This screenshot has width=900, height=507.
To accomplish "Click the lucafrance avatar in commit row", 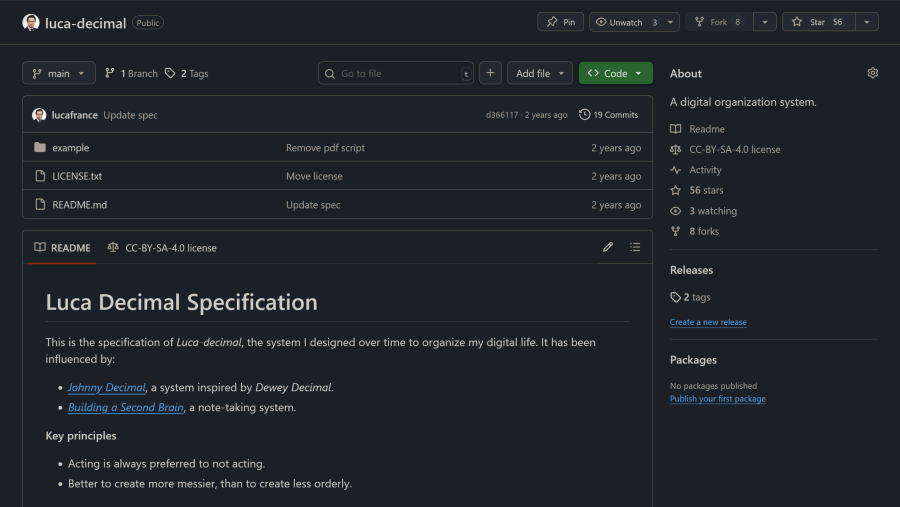I will click(x=39, y=115).
